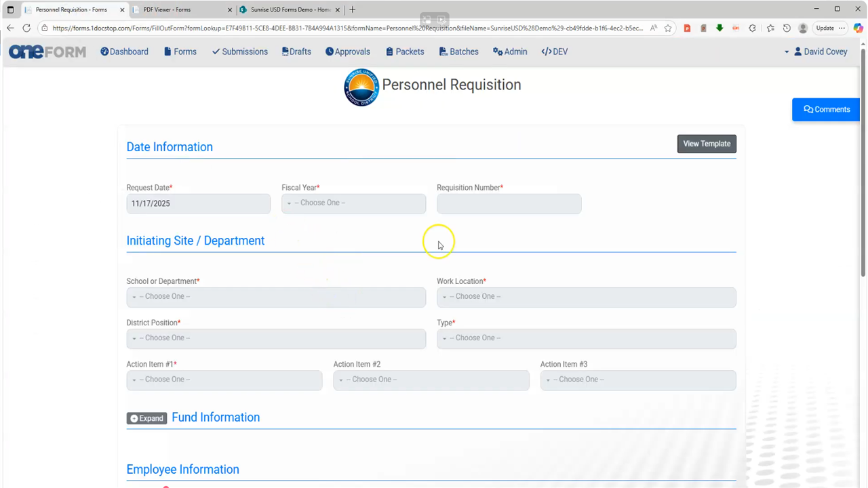868x488 pixels.
Task: Open browser Extensions puzzle icon
Action: tap(752, 28)
